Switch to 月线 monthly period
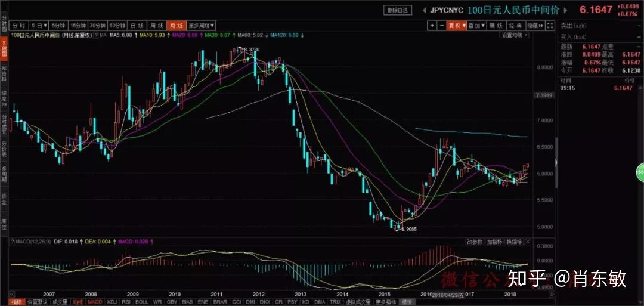Screen dimensions: 644x306 pyautogui.click(x=177, y=26)
